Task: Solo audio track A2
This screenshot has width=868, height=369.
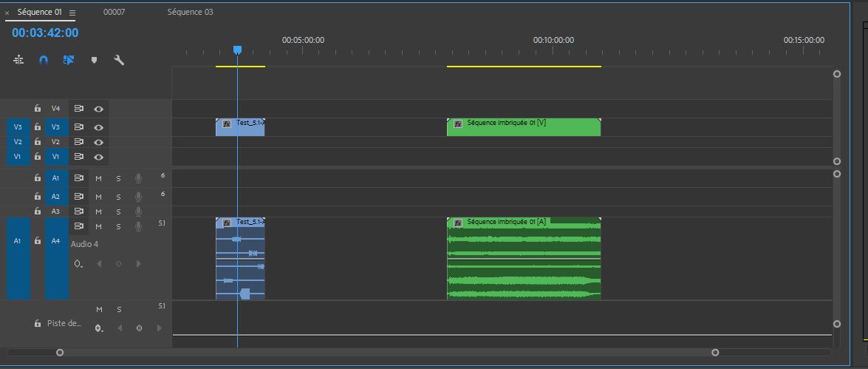Action: (x=118, y=197)
